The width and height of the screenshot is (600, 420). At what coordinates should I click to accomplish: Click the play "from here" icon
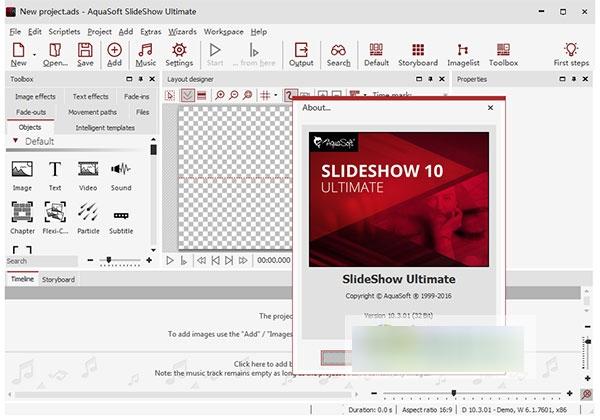[254, 50]
